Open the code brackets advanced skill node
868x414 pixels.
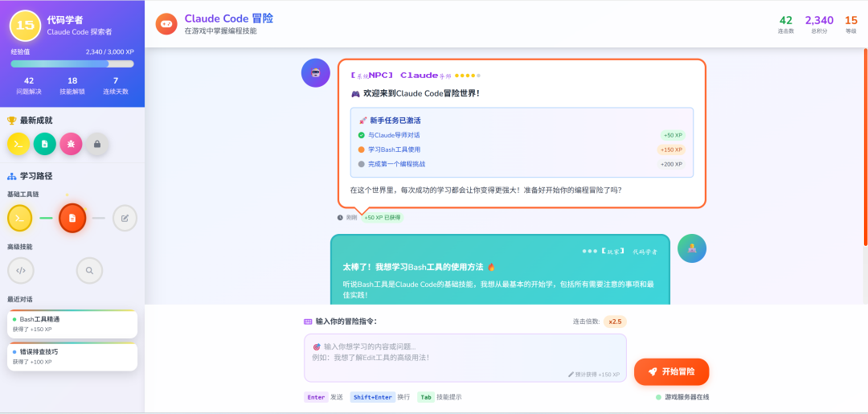pos(21,270)
